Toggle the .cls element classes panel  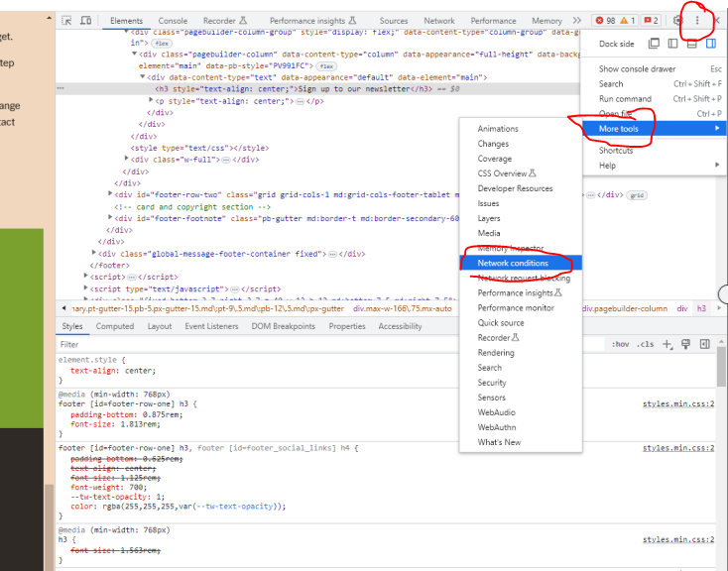pos(645,344)
